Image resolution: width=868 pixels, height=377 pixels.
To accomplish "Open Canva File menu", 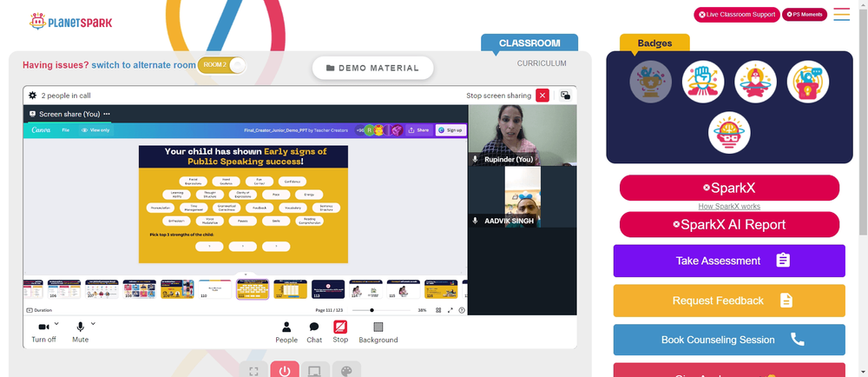I will point(65,130).
